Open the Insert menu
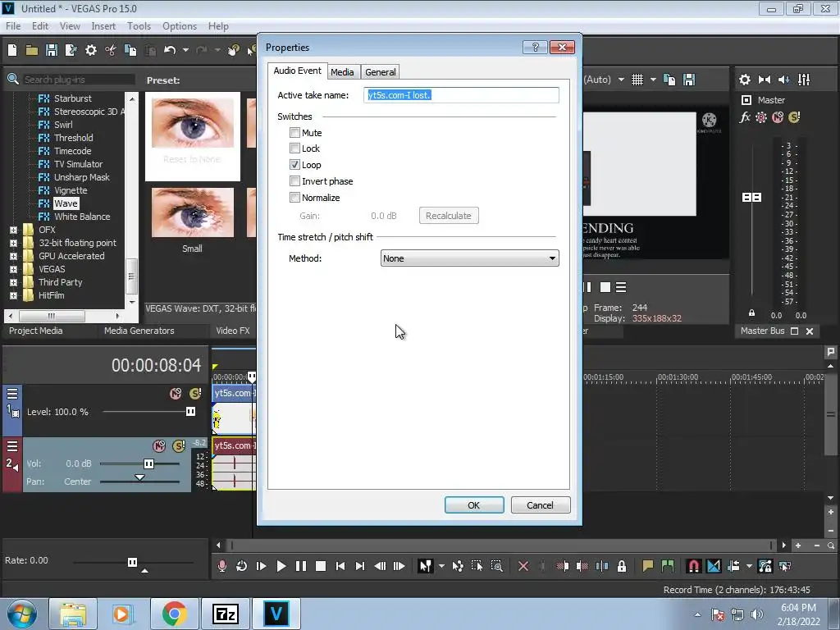This screenshot has width=840, height=630. 103,25
